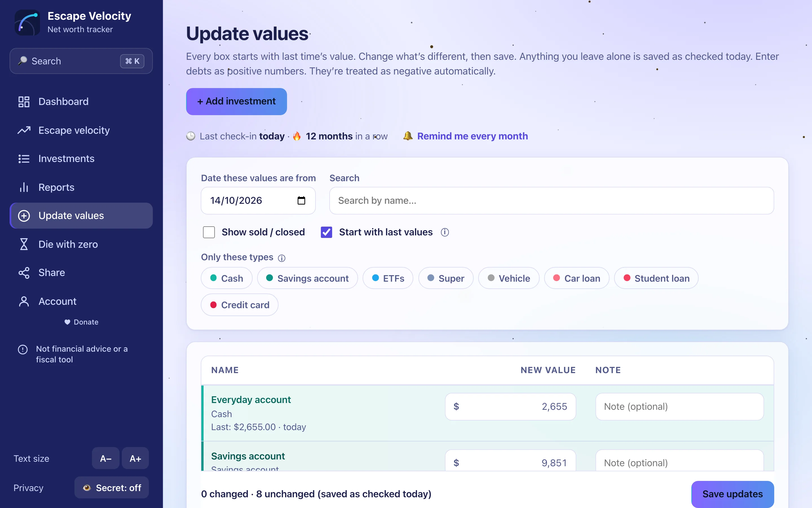Select the Update values sidebar item

click(81, 216)
